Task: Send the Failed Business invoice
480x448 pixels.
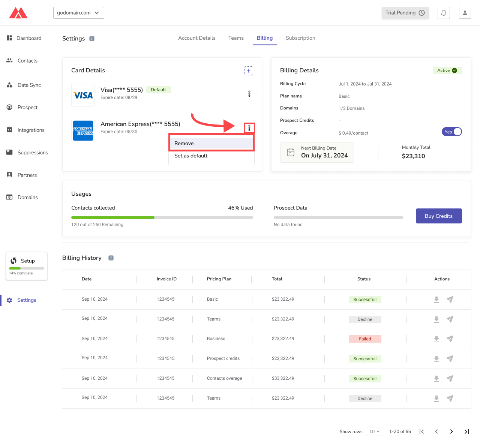Action: (x=450, y=339)
